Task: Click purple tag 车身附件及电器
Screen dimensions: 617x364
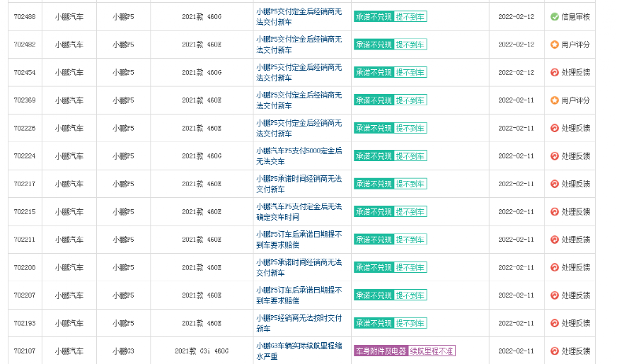Action: click(381, 351)
